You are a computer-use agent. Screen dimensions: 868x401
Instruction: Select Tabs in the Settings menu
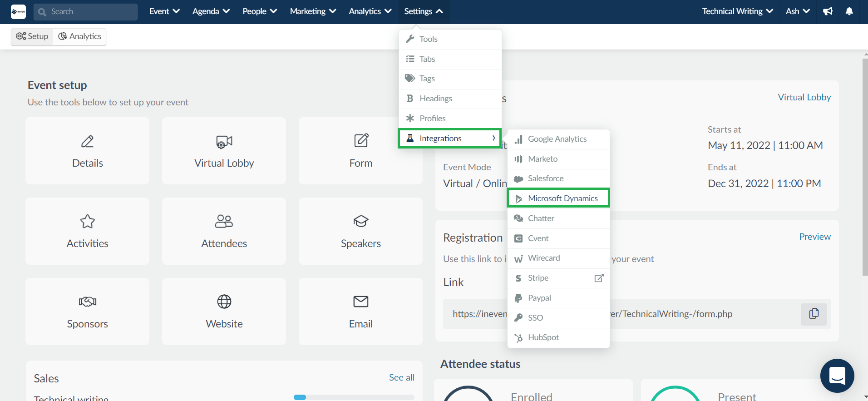(x=450, y=59)
